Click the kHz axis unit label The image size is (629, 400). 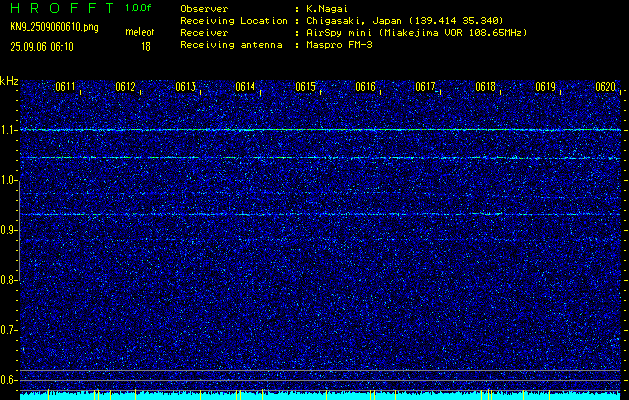9,81
